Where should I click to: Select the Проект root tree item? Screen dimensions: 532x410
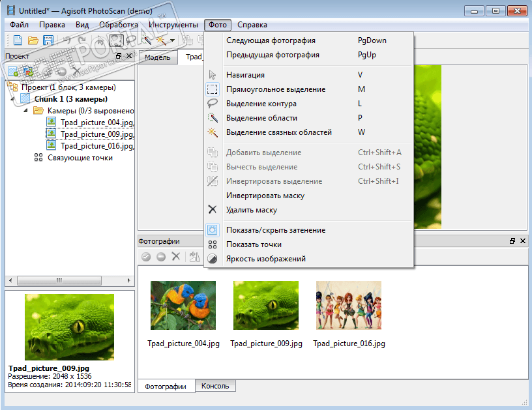point(63,87)
